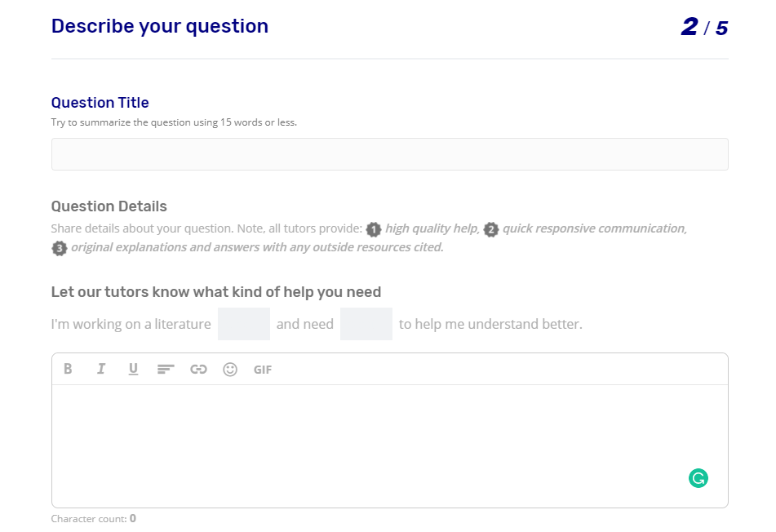Select the 'Describe your question' heading
This screenshot has width=776, height=532.
click(x=160, y=25)
